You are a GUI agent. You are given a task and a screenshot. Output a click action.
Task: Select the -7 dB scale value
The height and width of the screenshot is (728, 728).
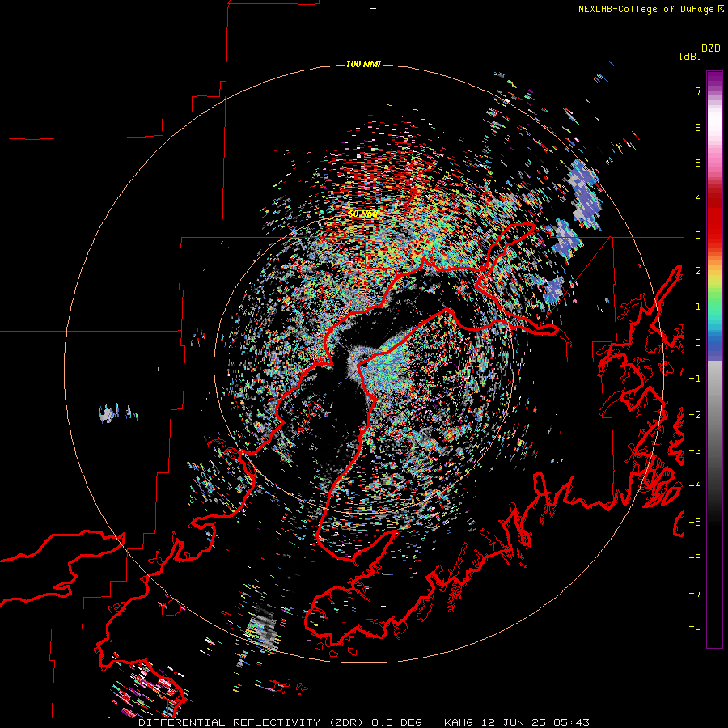(695, 594)
